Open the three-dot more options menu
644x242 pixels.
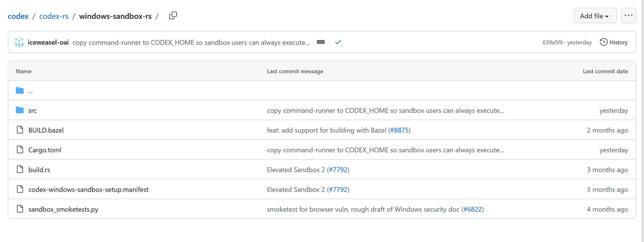click(628, 16)
